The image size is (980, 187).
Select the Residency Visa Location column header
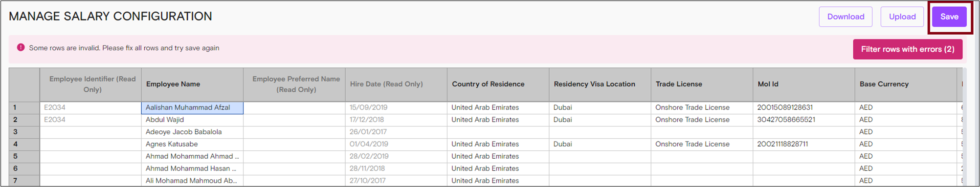[600, 84]
